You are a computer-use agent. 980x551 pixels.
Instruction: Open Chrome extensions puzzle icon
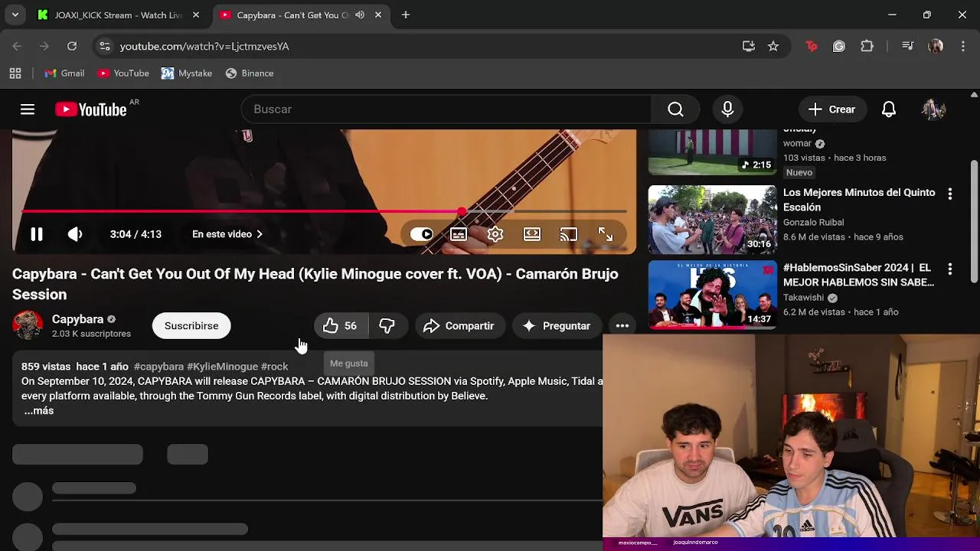[867, 47]
